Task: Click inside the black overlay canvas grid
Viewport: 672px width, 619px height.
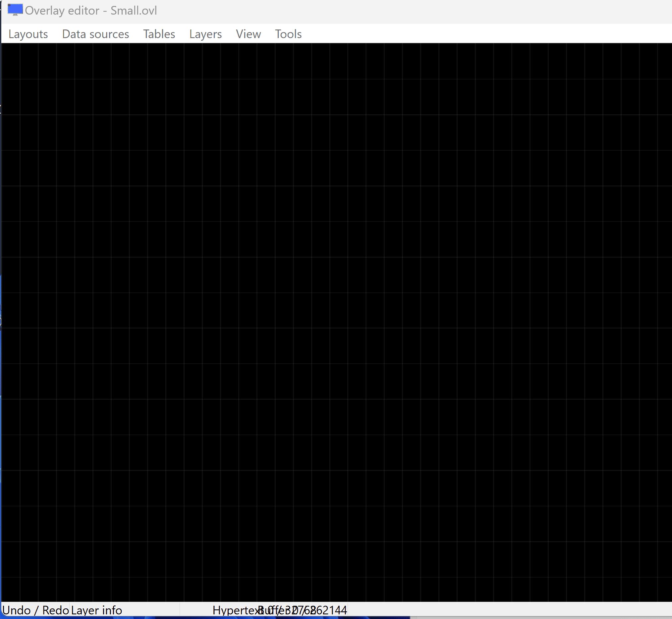Action: pos(336,322)
